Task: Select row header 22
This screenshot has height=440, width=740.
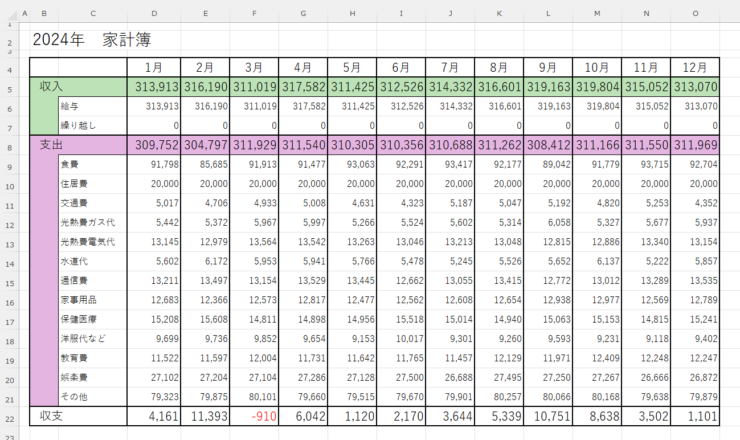Action: click(8, 416)
